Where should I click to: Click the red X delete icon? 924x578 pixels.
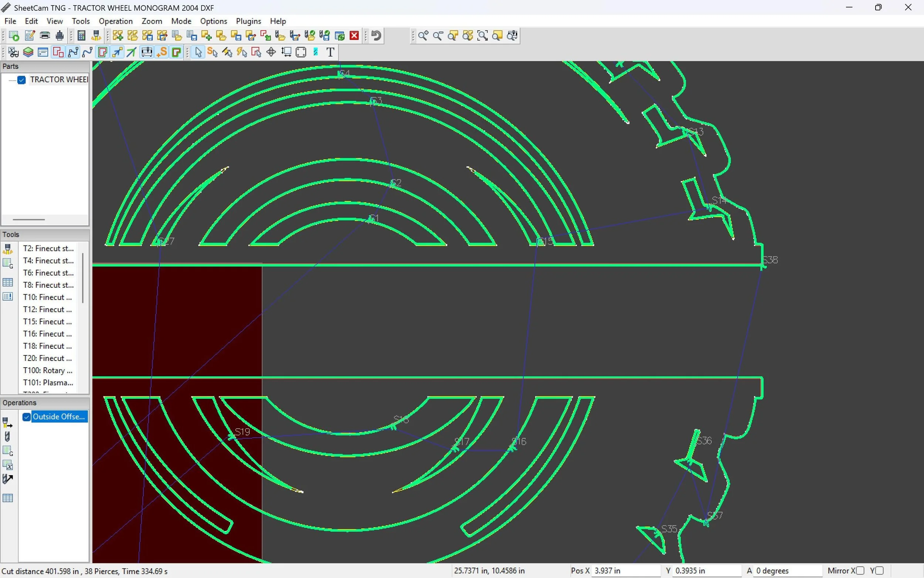[x=354, y=36]
